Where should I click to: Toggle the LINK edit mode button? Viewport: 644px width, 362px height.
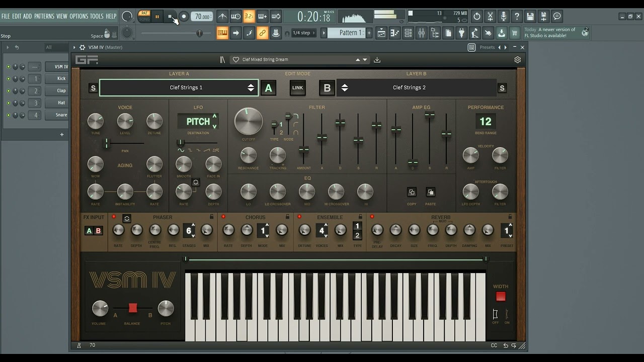pos(298,88)
